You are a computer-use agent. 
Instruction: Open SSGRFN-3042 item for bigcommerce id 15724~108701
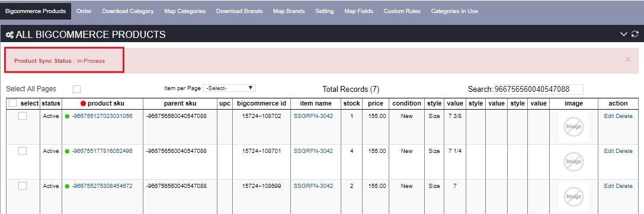313,151
